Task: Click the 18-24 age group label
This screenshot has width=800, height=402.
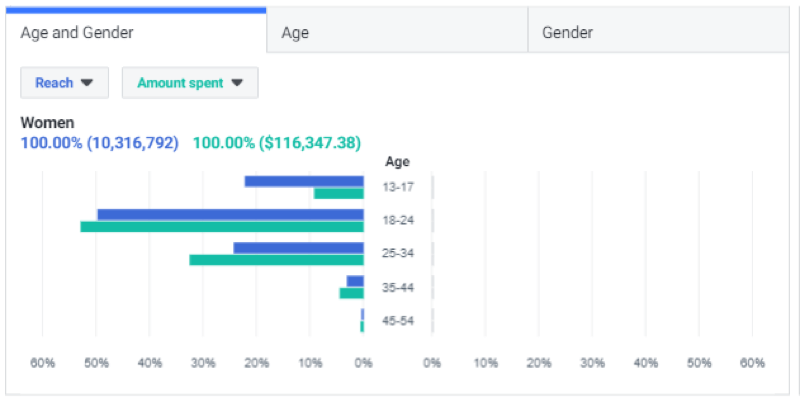Action: point(398,221)
